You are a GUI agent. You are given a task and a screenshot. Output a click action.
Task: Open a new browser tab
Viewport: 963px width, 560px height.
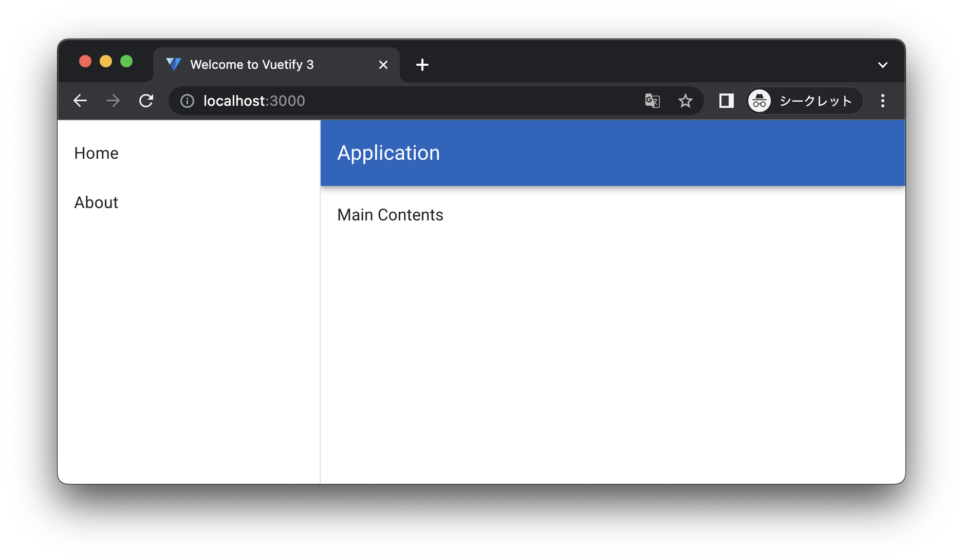click(x=422, y=65)
